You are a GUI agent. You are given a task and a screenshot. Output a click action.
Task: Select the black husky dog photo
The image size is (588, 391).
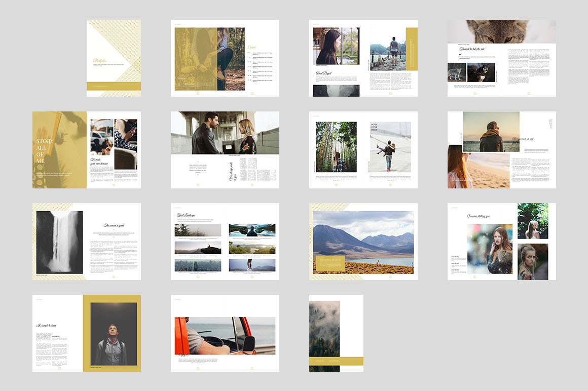click(x=481, y=72)
